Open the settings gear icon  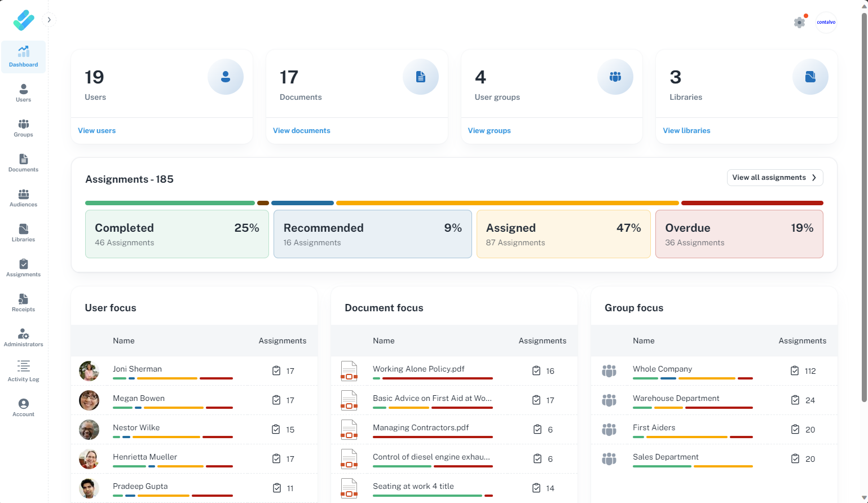point(799,23)
